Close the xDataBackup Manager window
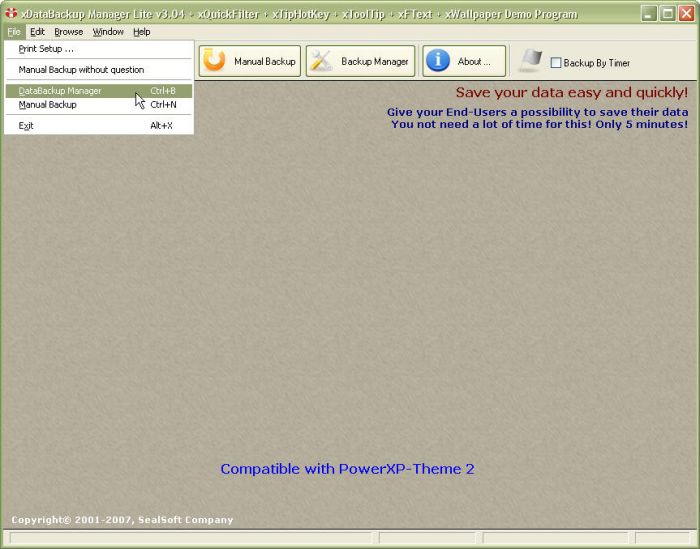Image resolution: width=700 pixels, height=549 pixels. 687,14
